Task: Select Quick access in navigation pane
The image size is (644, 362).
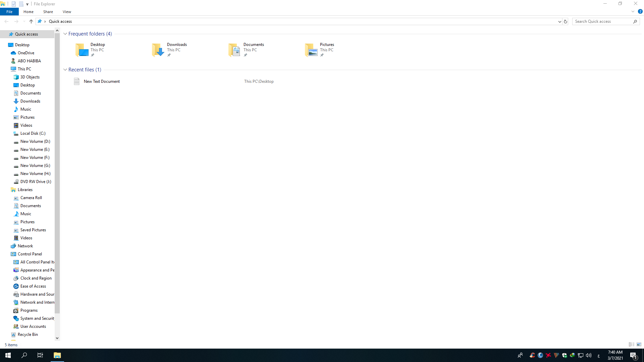Action: (26, 34)
